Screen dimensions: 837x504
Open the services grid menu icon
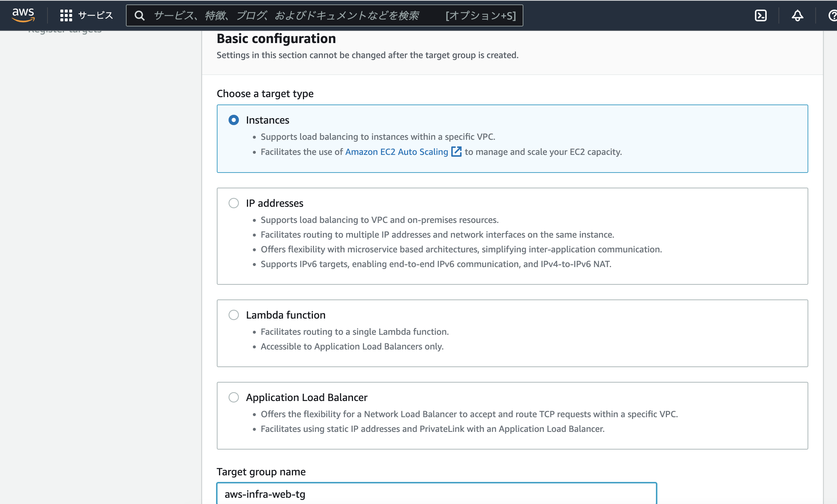click(66, 15)
